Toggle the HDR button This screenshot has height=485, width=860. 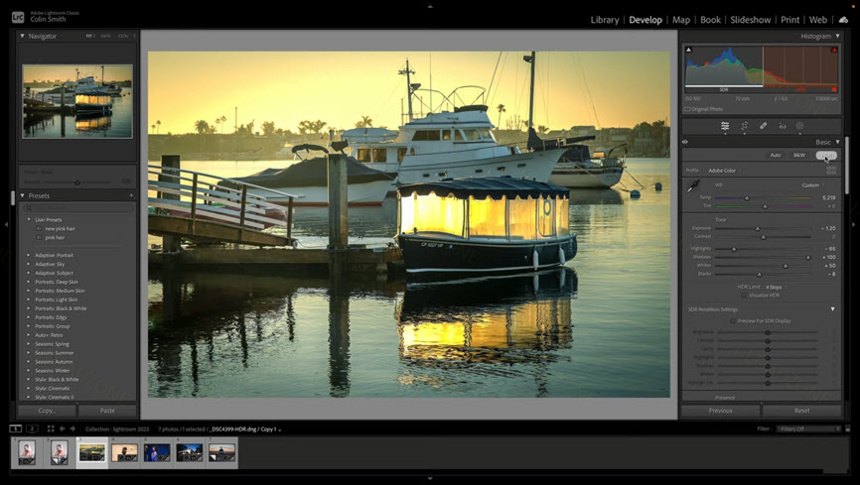826,155
